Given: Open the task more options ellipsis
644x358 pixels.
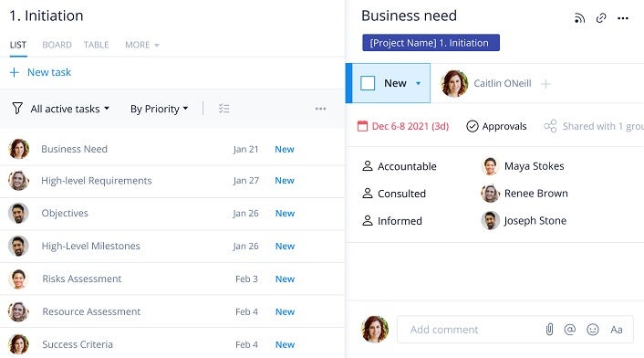Looking at the screenshot, I should point(623,18).
